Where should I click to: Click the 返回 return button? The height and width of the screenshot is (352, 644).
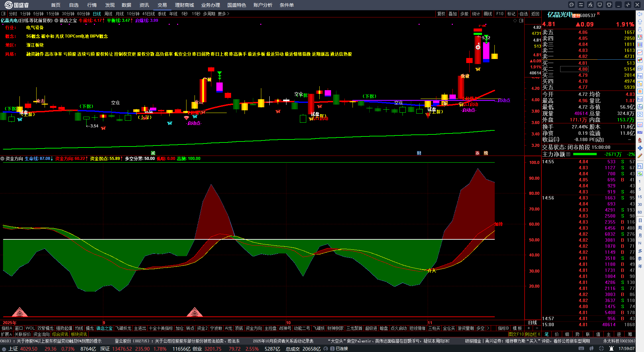coord(535,14)
